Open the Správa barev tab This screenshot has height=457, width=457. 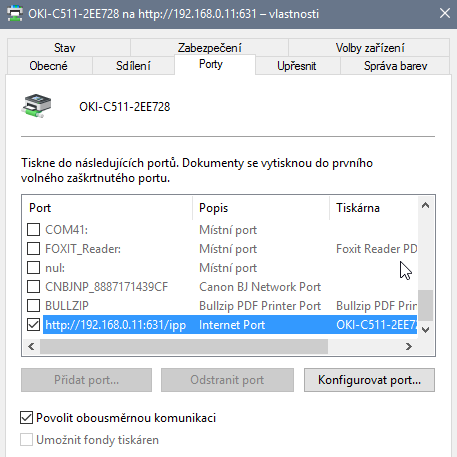click(395, 66)
